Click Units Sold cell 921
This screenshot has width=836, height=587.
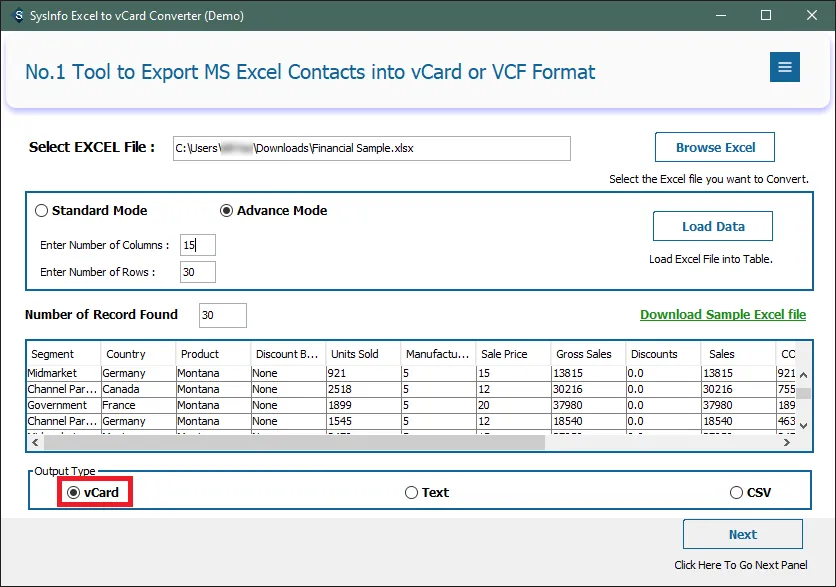coord(364,373)
